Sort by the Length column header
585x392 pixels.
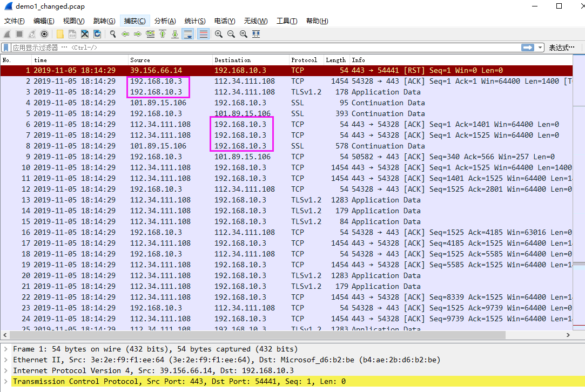[x=337, y=60]
